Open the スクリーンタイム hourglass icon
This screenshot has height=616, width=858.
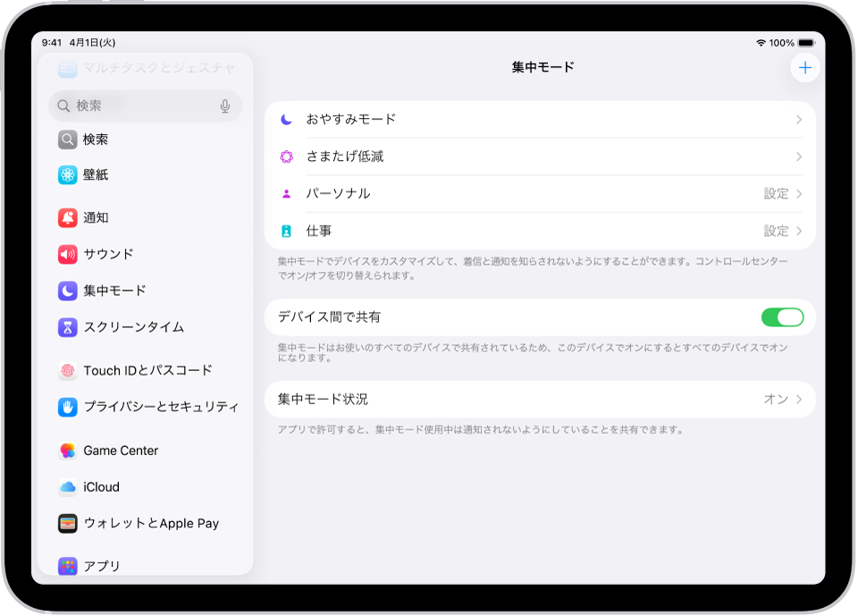coord(67,327)
